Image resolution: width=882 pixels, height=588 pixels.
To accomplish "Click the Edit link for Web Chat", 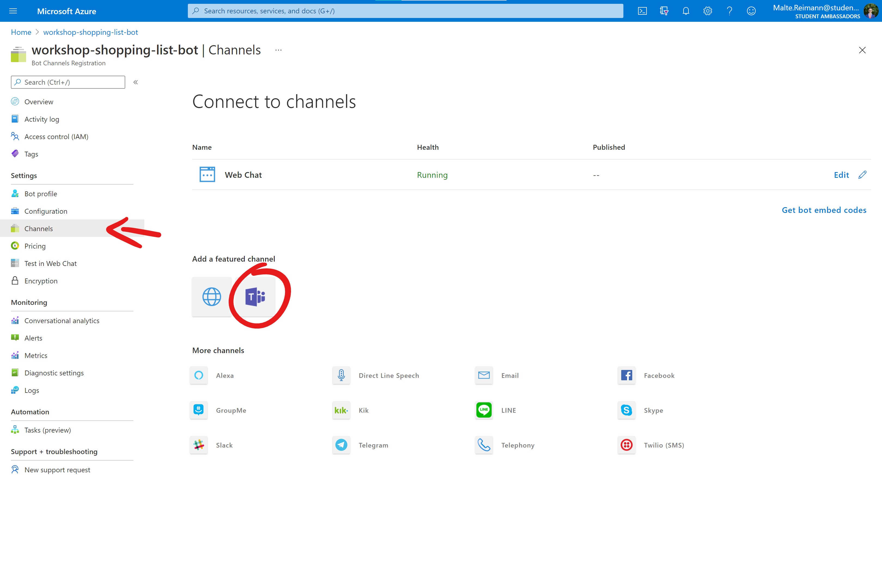I will (x=841, y=174).
